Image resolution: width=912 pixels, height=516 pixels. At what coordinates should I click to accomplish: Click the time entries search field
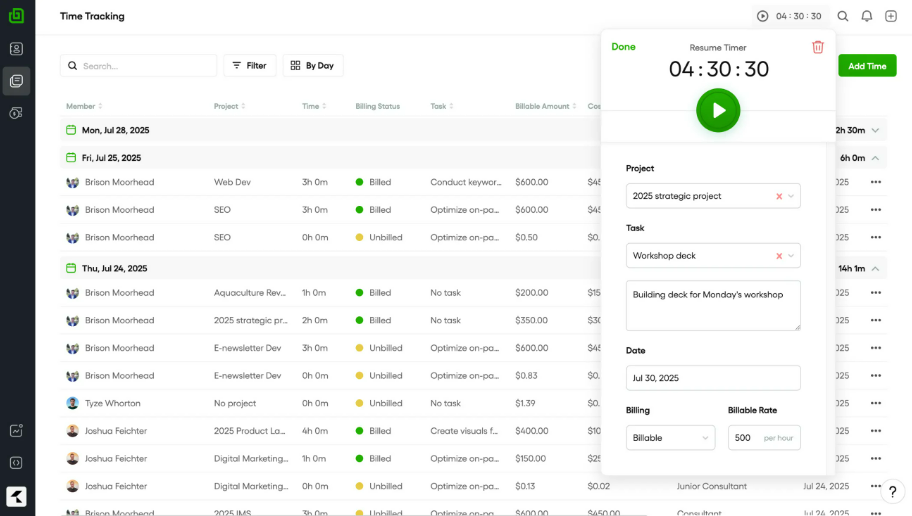pyautogui.click(x=138, y=66)
